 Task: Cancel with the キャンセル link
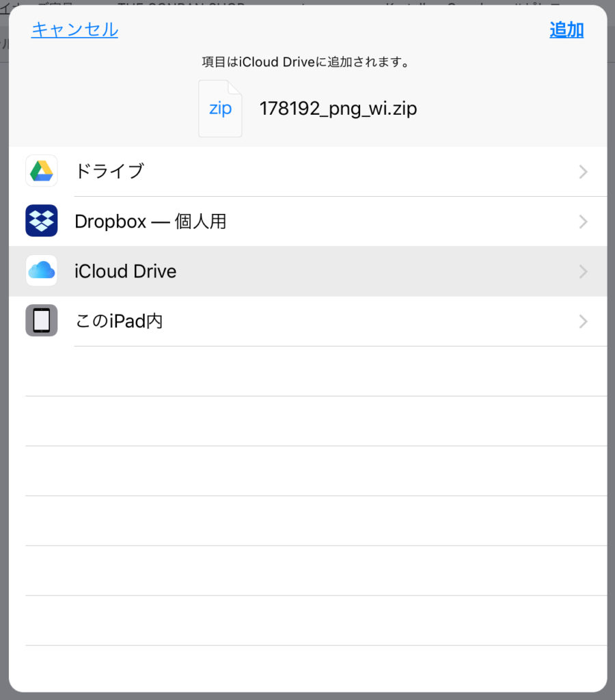[x=74, y=30]
